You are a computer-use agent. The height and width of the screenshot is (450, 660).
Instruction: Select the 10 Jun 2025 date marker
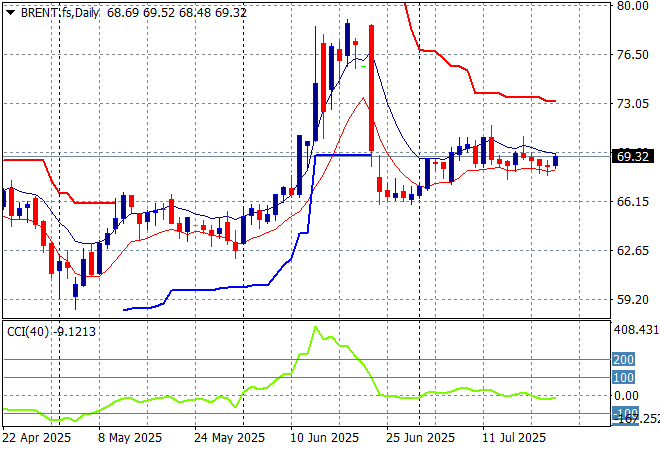point(325,438)
